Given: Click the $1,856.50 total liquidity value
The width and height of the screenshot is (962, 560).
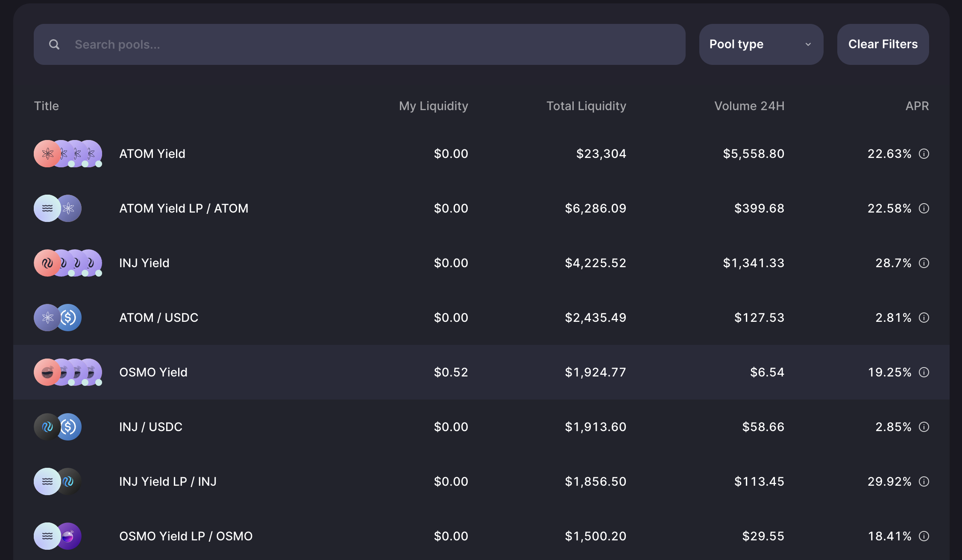Looking at the screenshot, I should (x=595, y=481).
